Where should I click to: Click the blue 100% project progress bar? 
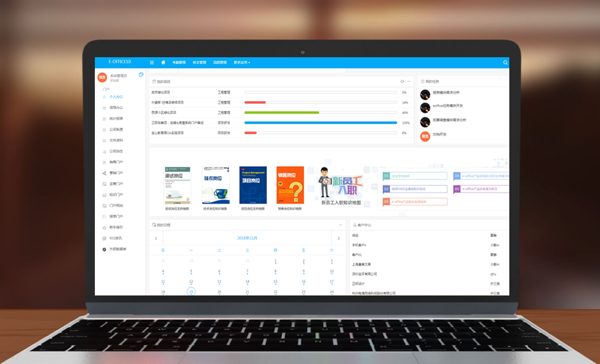click(320, 123)
